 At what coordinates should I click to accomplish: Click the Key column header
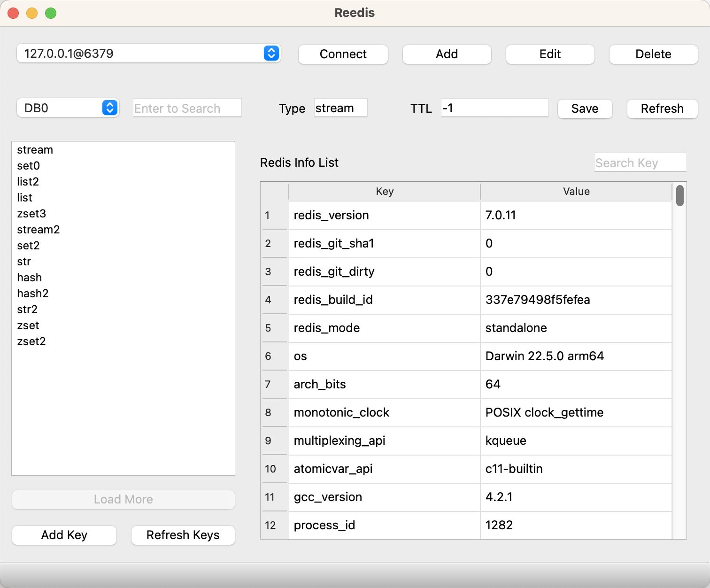click(x=385, y=192)
